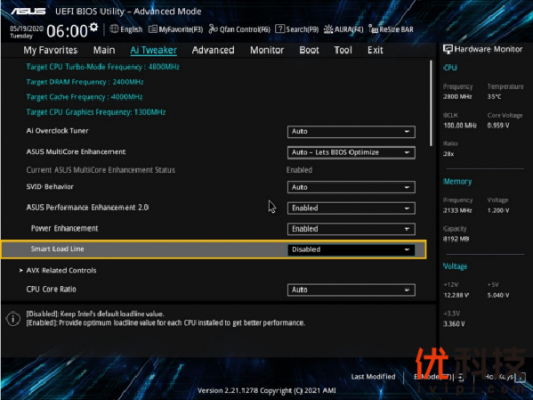Open the Power Enhancement dropdown

(351, 229)
